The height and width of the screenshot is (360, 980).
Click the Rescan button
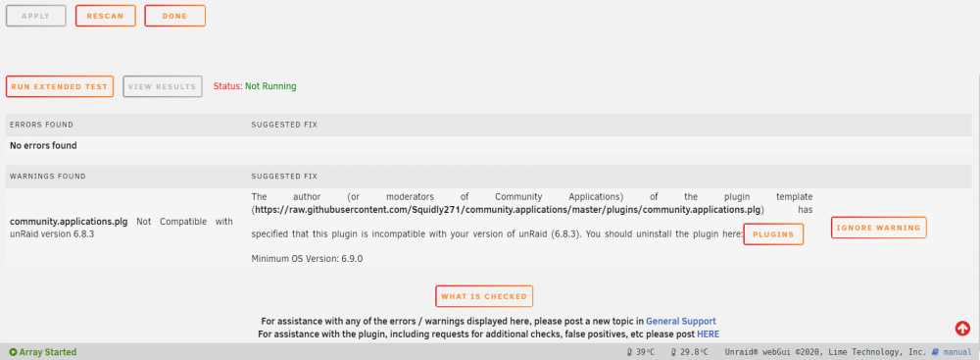(x=105, y=17)
